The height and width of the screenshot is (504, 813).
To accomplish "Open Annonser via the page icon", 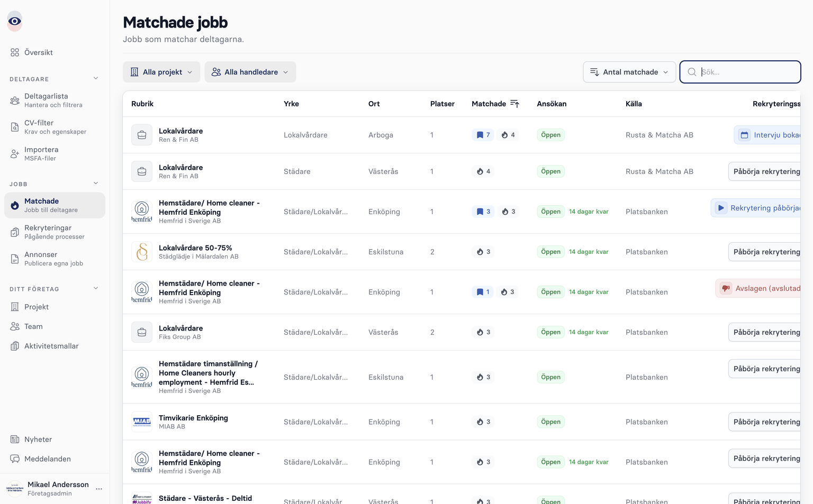I will 14,258.
